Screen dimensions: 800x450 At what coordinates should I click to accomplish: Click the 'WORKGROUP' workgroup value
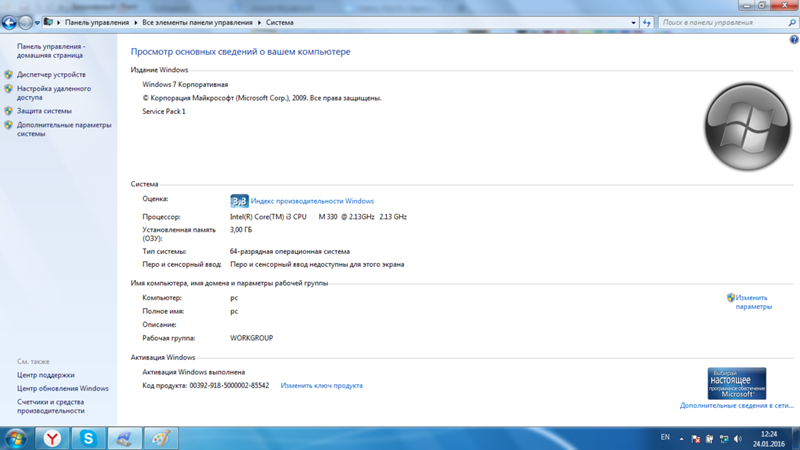coord(252,338)
